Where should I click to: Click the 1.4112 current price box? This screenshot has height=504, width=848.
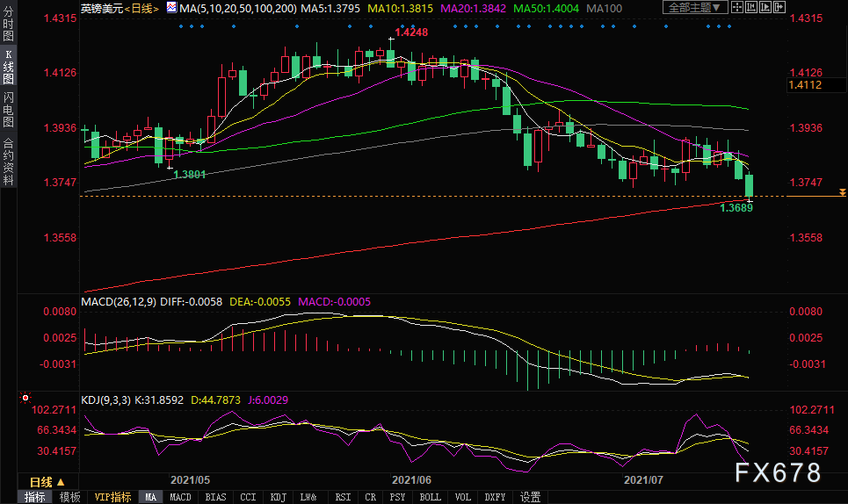(815, 85)
